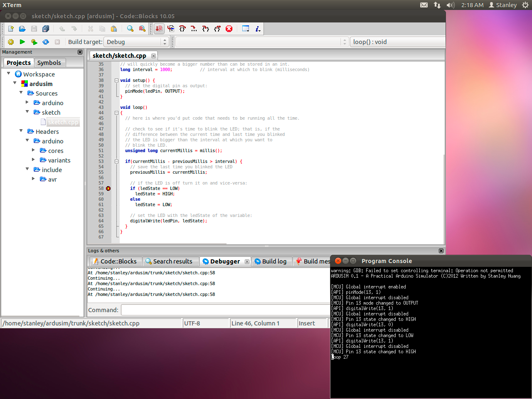Rebuild the project using the rebuild icon
532x399 pixels.
click(45, 42)
